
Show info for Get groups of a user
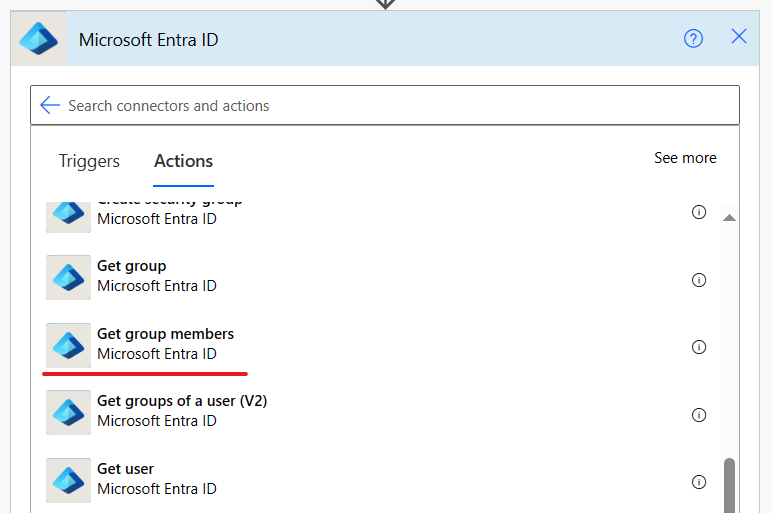[x=699, y=415]
